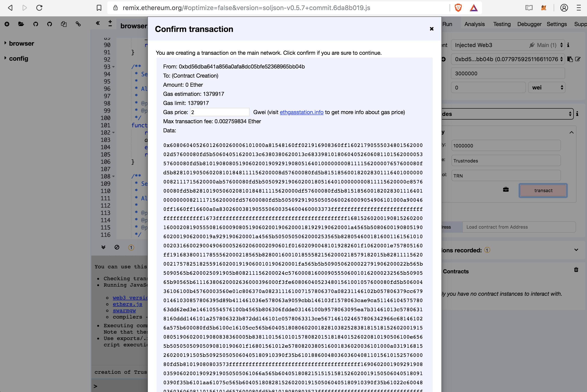Switch to the Testing tab

point(502,24)
